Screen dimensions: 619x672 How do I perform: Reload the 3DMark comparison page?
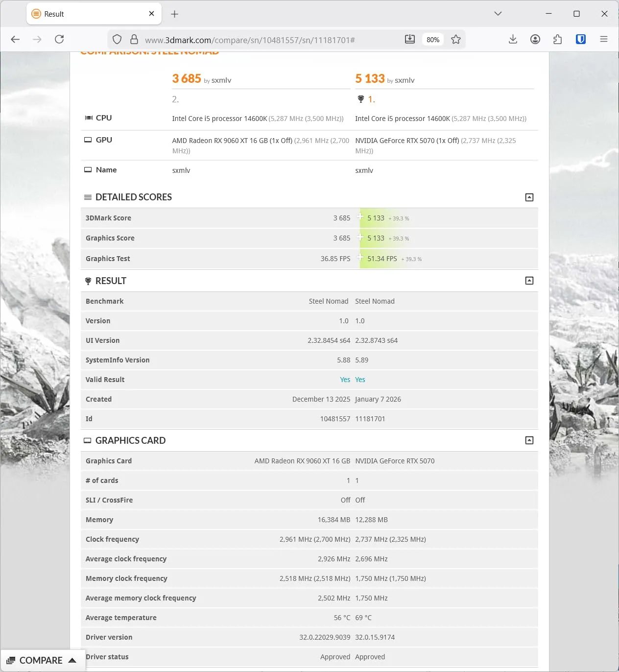tap(59, 39)
